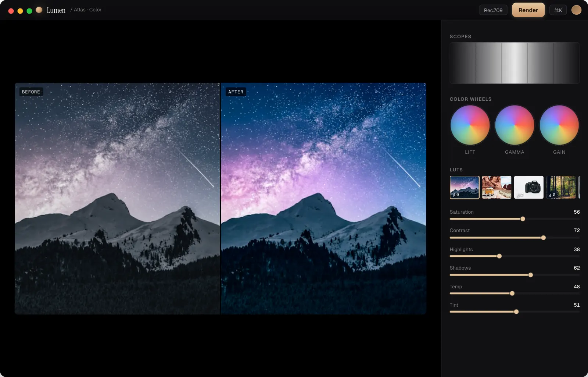Click the COLOR WHEELS section heading
The image size is (588, 377).
coord(470,99)
